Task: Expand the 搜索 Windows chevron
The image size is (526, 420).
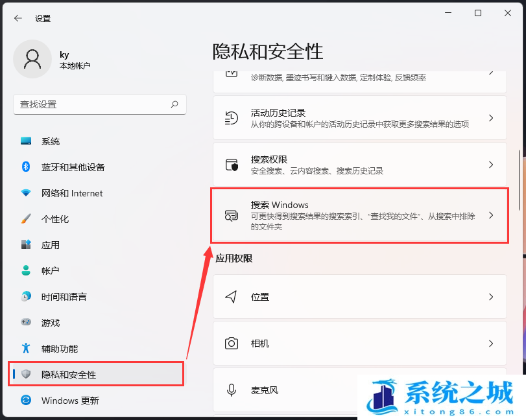Action: tap(491, 216)
